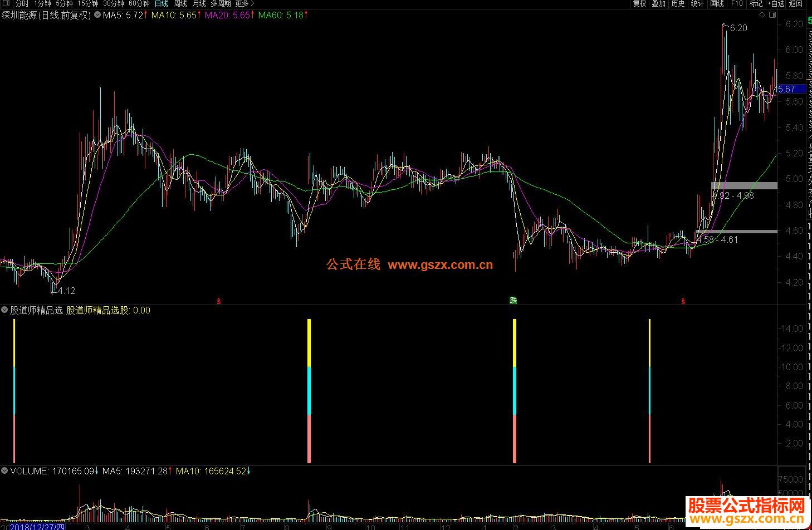Open F10 company information
The height and width of the screenshot is (530, 812).
click(736, 3)
